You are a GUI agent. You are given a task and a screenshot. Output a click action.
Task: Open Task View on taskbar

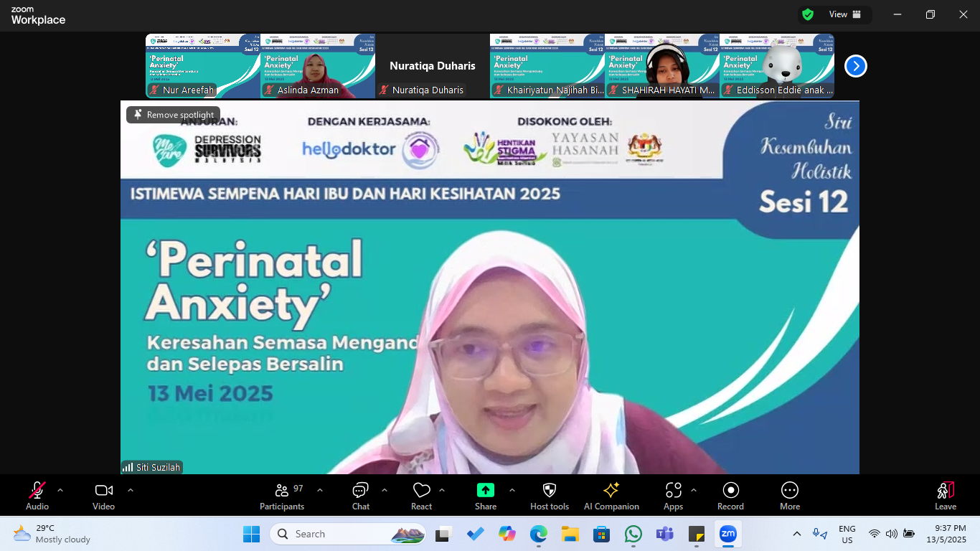point(443,534)
